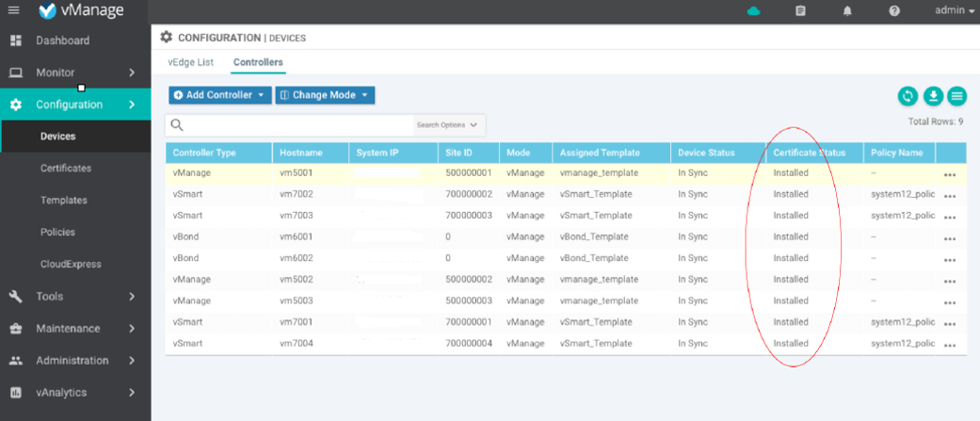Click the Tools wrench icon
This screenshot has width=980, height=421.
click(x=16, y=297)
